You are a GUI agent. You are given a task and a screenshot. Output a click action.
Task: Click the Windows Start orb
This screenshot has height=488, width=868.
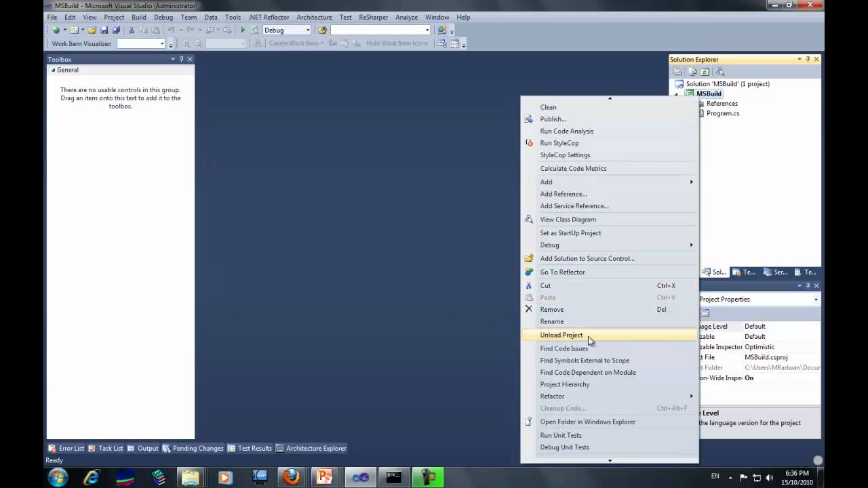tap(58, 477)
